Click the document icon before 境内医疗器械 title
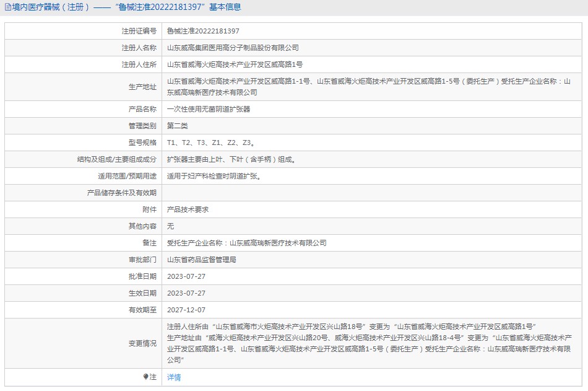588x391 pixels. coord(8,7)
